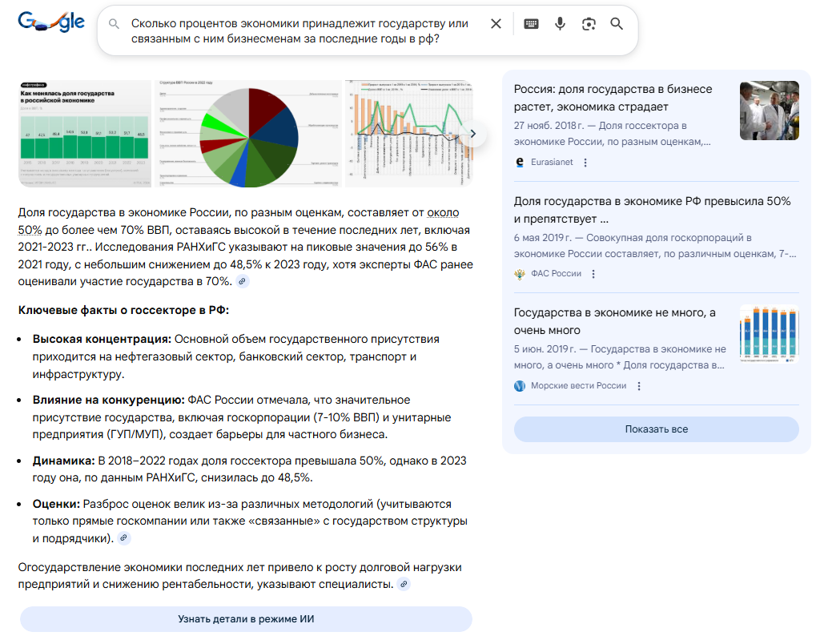Clear the search query with X
This screenshot has width=820, height=644.
coord(496,24)
